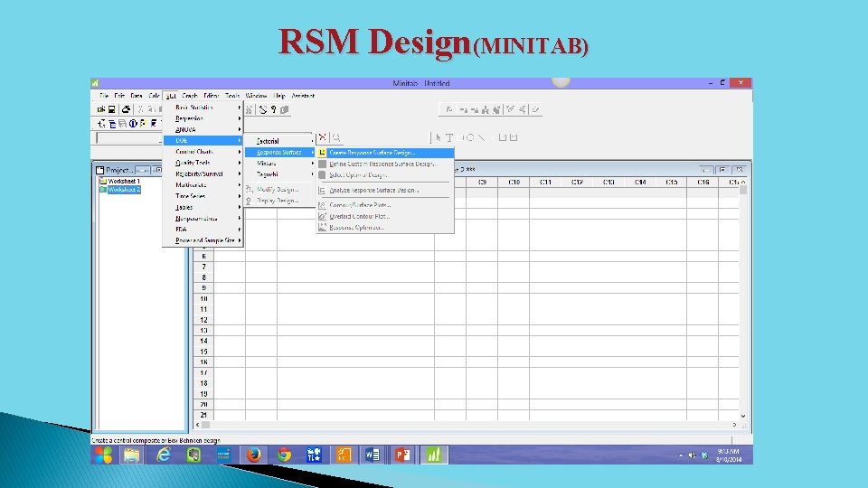The height and width of the screenshot is (488, 868).
Task: Click the Create Response Surface Design yellow icon
Action: (322, 153)
